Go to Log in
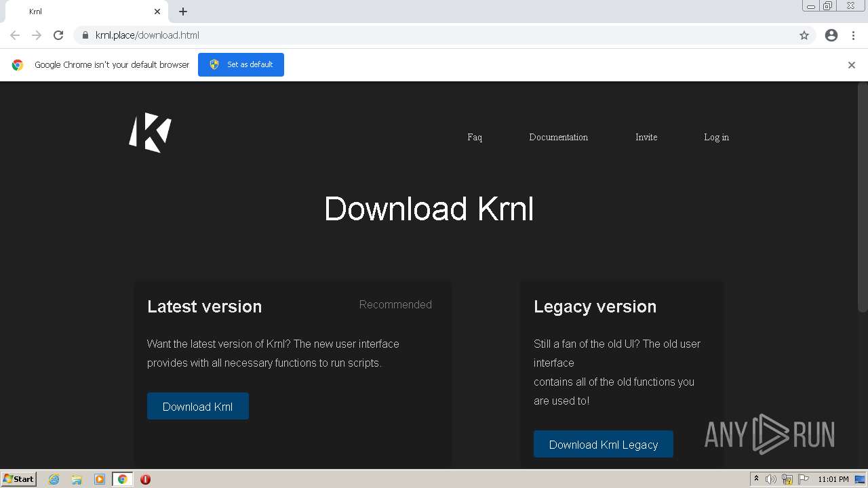 716,137
